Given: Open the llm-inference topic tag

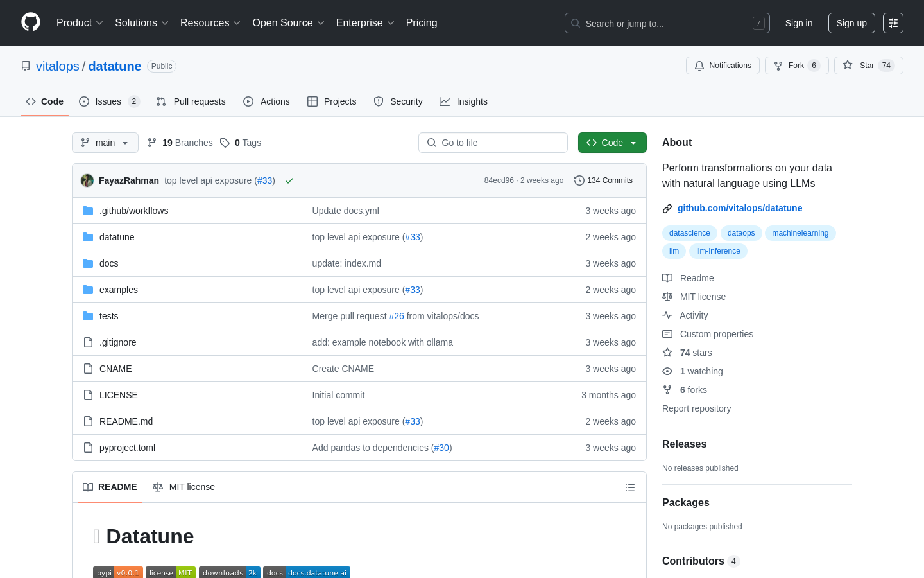Looking at the screenshot, I should tap(718, 251).
